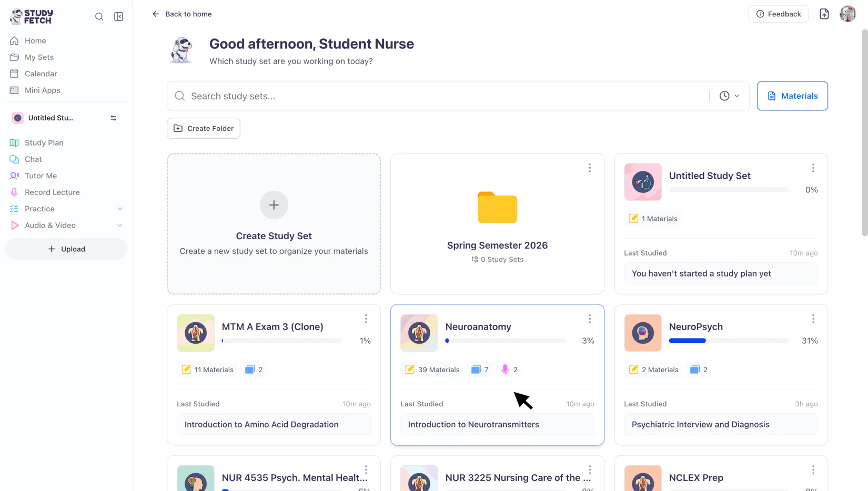868x491 pixels.
Task: Switch study set via swap arrows icon
Action: point(113,118)
